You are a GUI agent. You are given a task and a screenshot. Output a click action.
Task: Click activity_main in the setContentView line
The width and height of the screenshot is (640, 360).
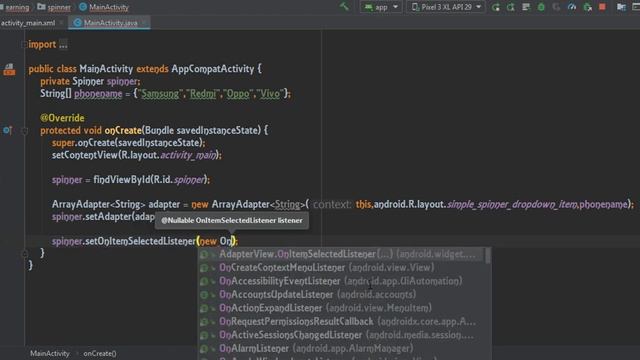tap(188, 155)
